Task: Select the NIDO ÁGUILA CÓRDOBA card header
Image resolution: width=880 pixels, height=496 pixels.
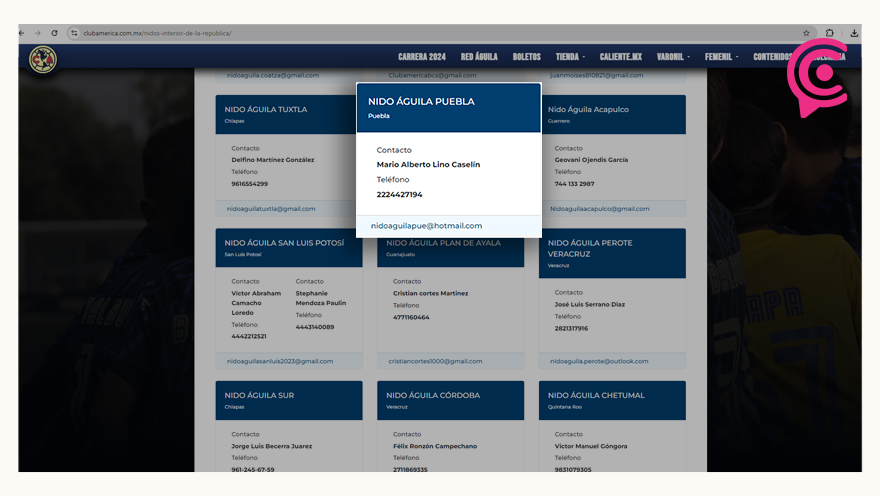Action: (451, 401)
